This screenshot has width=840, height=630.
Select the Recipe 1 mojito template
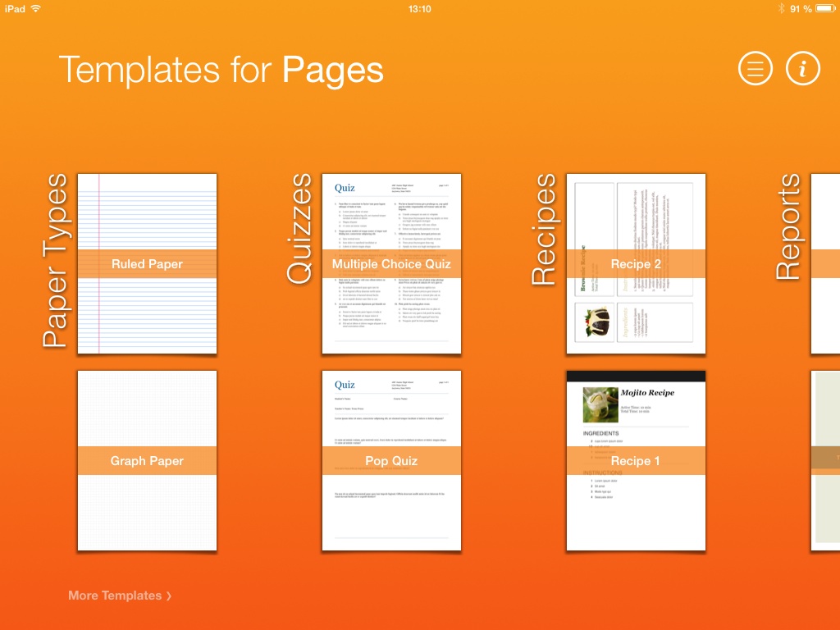tap(636, 460)
